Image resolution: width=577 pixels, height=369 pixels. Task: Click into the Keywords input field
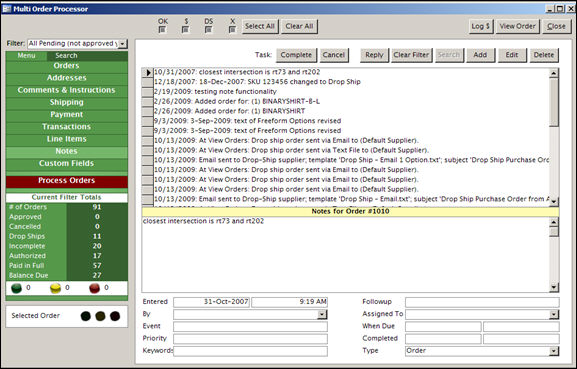tap(250, 351)
